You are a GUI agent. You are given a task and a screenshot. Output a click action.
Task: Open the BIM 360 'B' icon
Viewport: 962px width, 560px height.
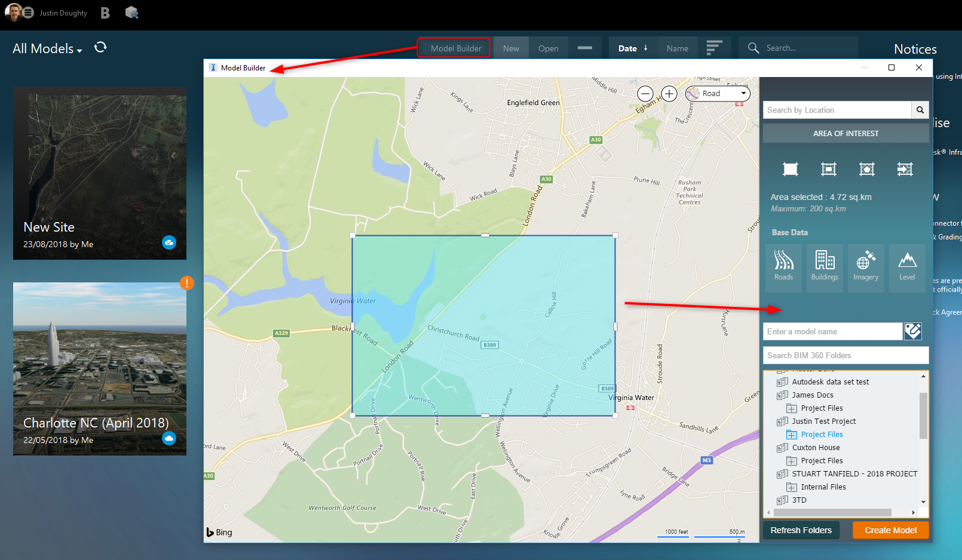coord(105,13)
